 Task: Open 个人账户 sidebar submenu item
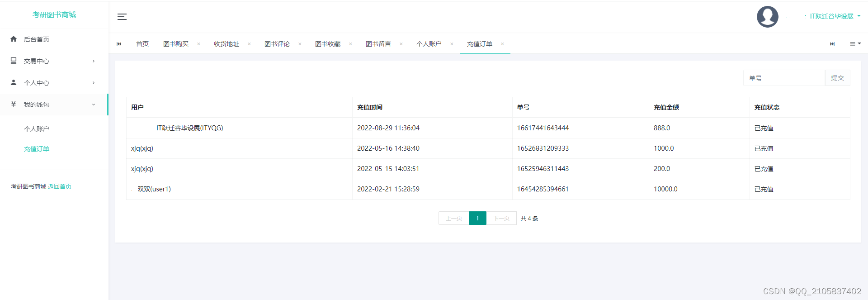coord(37,129)
